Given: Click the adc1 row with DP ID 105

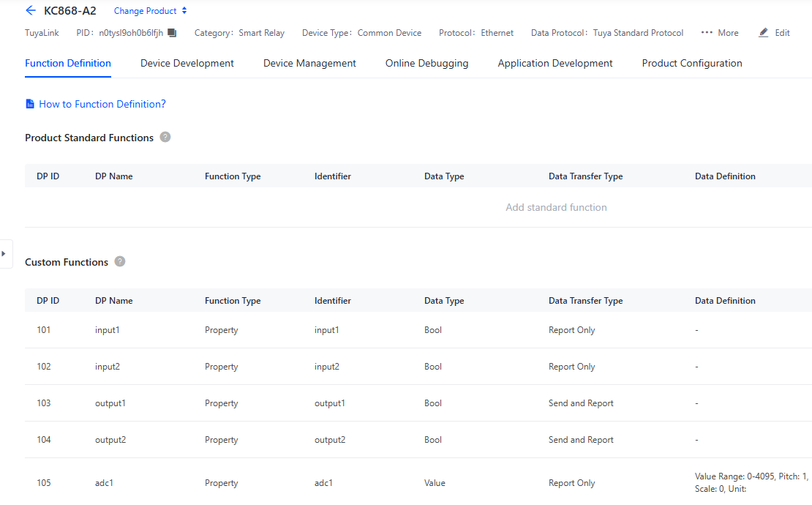Looking at the screenshot, I should pyautogui.click(x=105, y=483).
